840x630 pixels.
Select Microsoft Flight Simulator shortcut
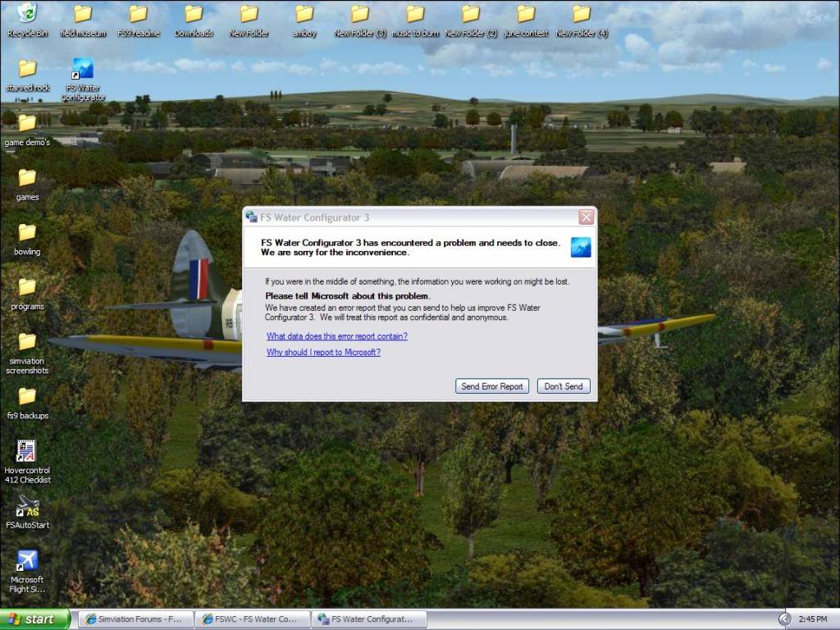tap(27, 572)
